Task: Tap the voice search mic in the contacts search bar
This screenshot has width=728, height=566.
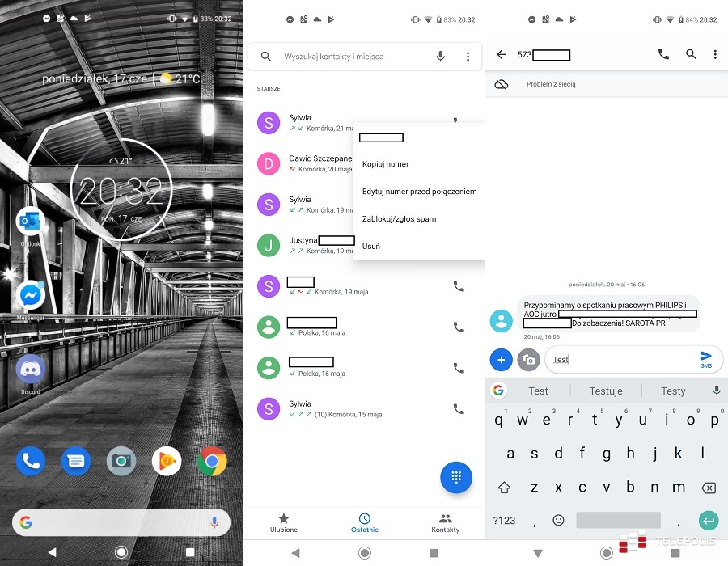Action: (x=440, y=56)
